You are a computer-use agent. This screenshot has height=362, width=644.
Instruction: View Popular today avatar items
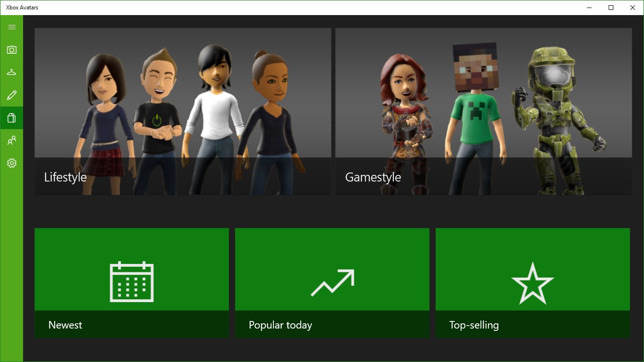click(280, 325)
